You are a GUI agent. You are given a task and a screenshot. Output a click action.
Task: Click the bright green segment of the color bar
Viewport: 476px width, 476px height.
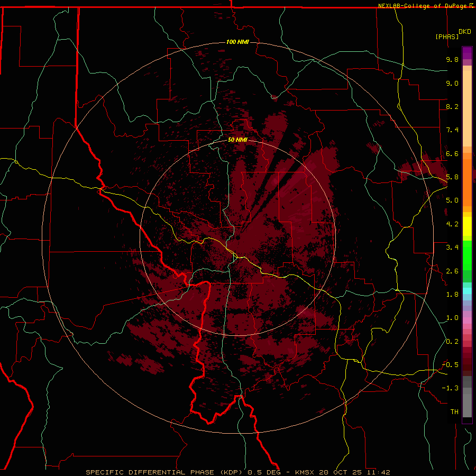coord(467,255)
